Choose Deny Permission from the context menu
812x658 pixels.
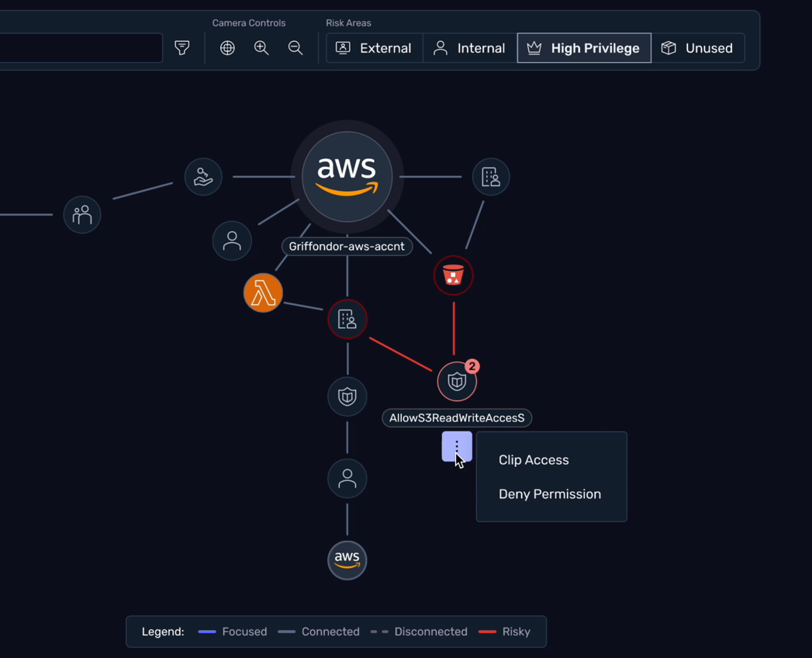pos(551,493)
